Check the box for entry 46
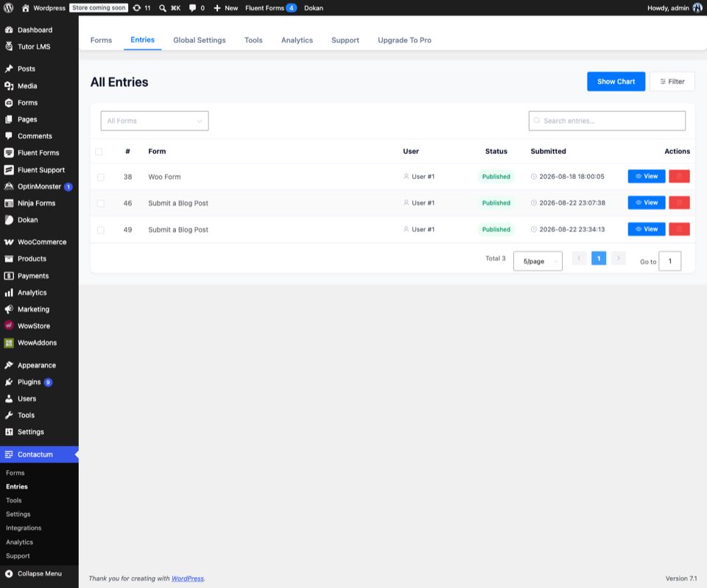The width and height of the screenshot is (707, 588). tap(101, 203)
